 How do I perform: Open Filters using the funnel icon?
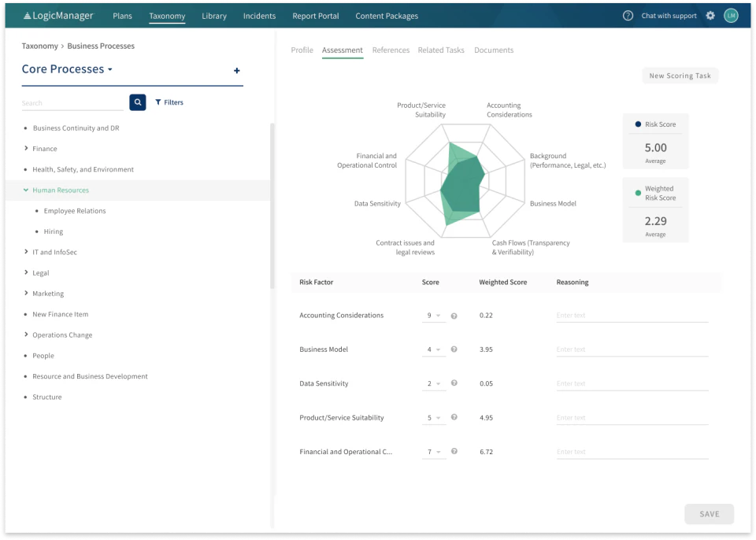point(158,102)
